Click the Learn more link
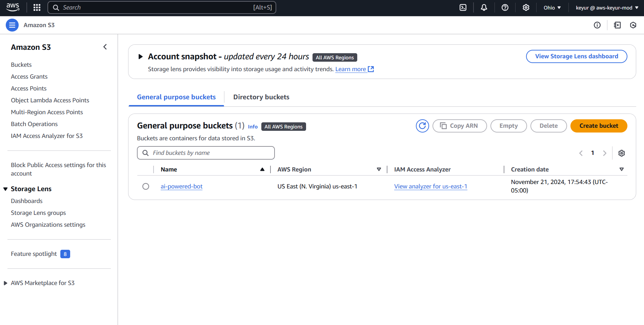 coord(351,69)
